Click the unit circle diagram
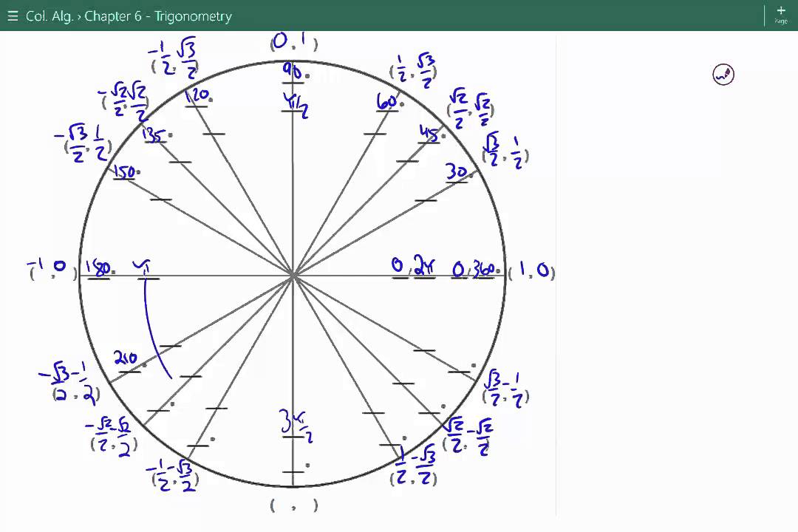The height and width of the screenshot is (532, 798). [293, 274]
